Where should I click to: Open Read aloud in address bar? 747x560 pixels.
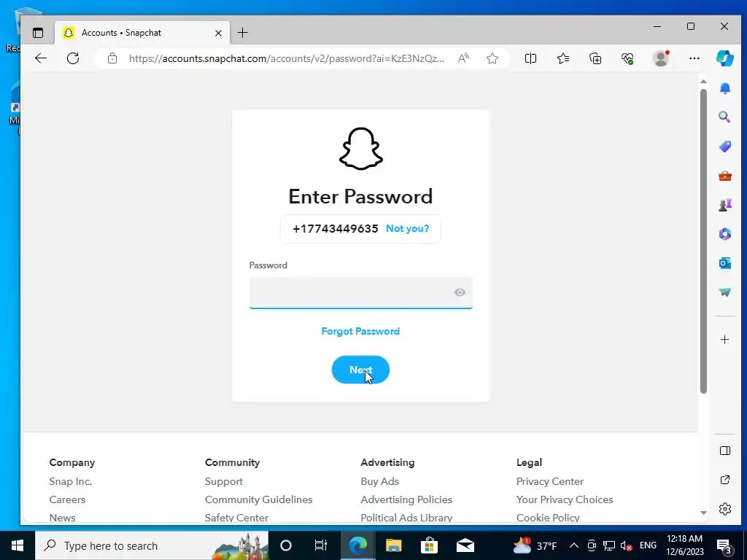pyautogui.click(x=463, y=58)
